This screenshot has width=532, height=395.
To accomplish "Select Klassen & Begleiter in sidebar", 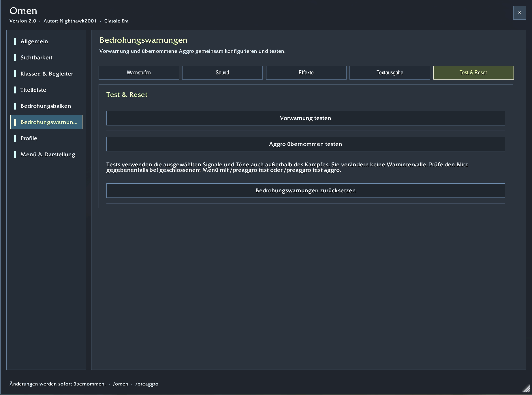I will coord(46,74).
